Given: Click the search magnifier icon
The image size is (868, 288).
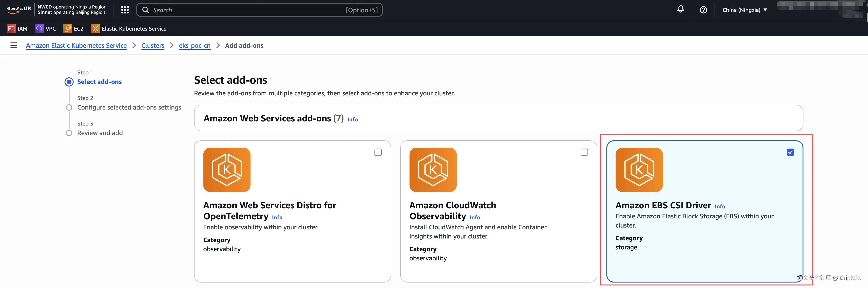Looking at the screenshot, I should pyautogui.click(x=146, y=10).
